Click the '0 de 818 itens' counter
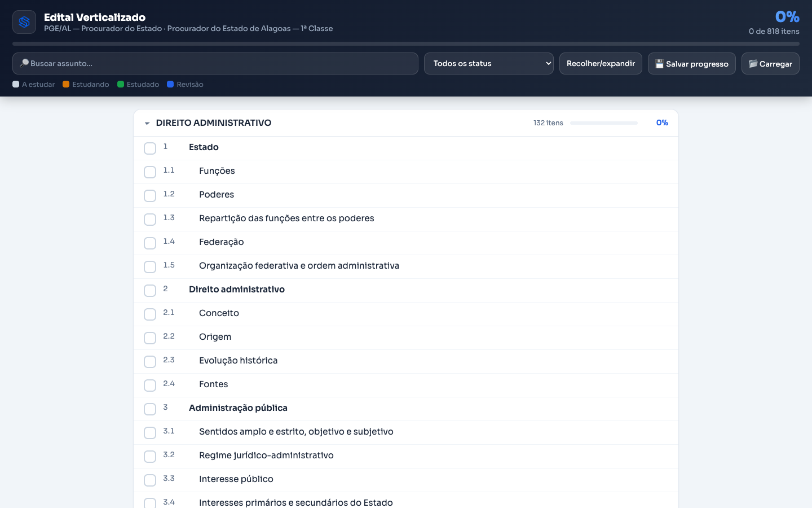 [774, 32]
